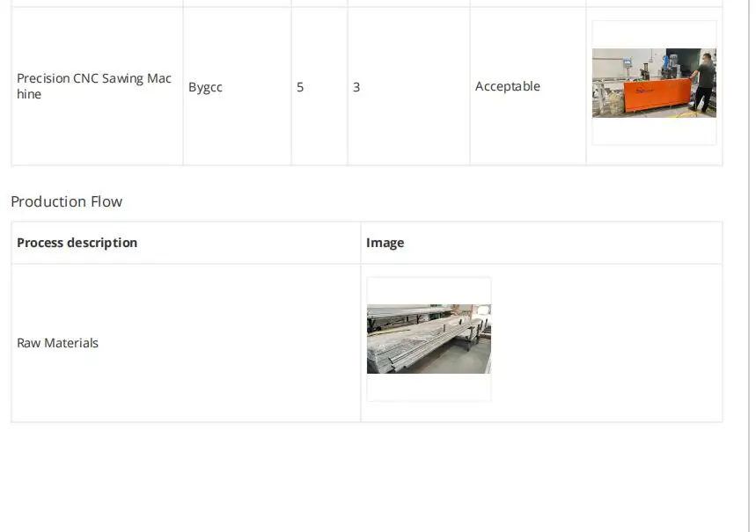
Task: Click the cell containing the number 3
Action: click(x=356, y=87)
